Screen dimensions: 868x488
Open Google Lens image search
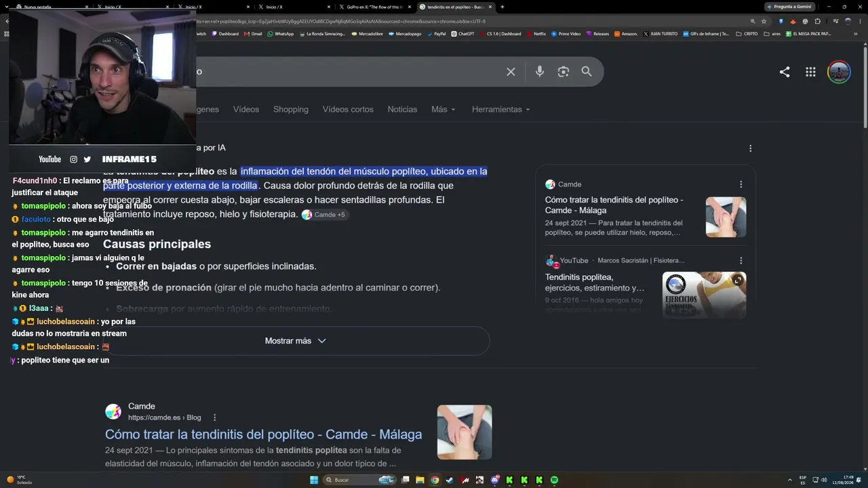[x=564, y=72]
